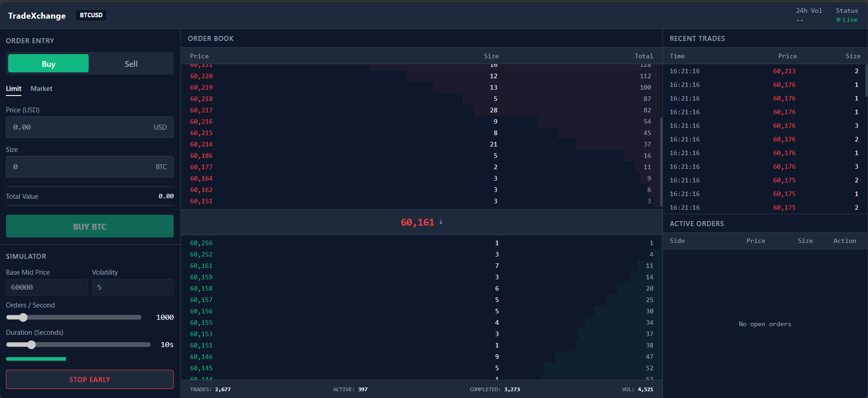Click the green simulation progress bar
This screenshot has height=398, width=868.
(36, 359)
